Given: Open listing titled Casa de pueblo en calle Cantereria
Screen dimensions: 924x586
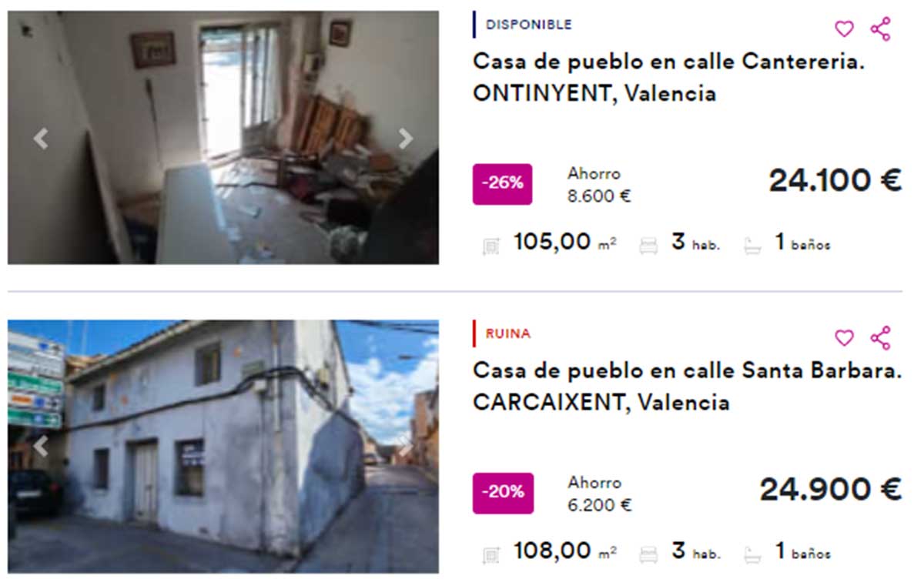Looking at the screenshot, I should click(x=668, y=77).
